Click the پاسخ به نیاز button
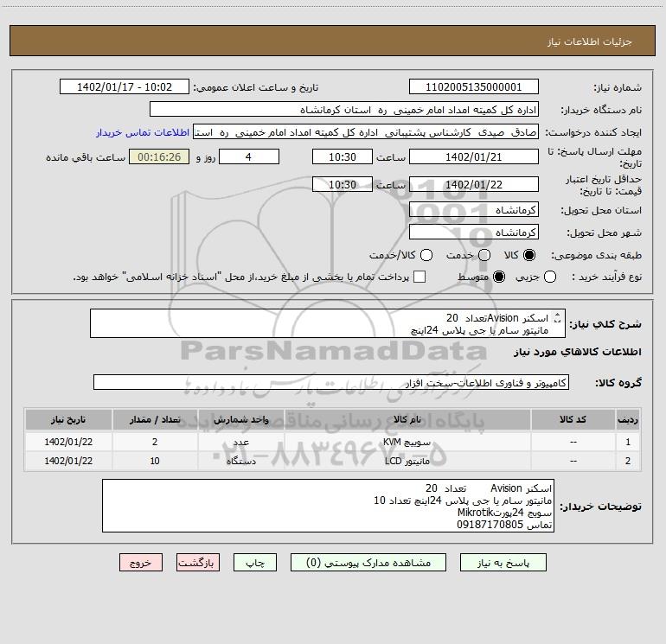Screen dimensions: 666x644 click(x=503, y=563)
